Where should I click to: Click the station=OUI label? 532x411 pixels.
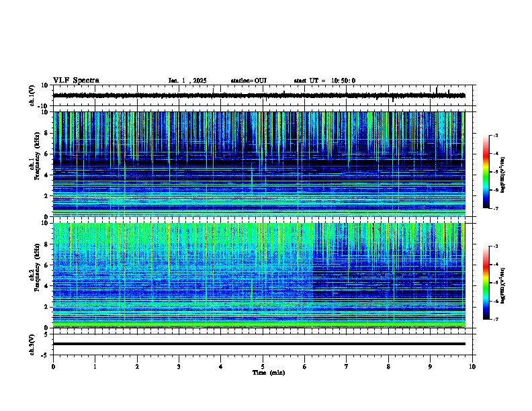pos(249,81)
